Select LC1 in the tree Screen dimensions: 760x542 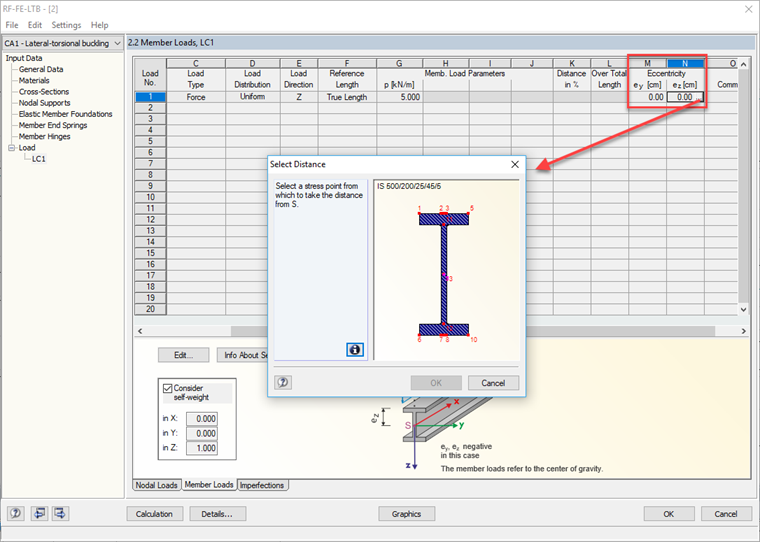coord(39,159)
